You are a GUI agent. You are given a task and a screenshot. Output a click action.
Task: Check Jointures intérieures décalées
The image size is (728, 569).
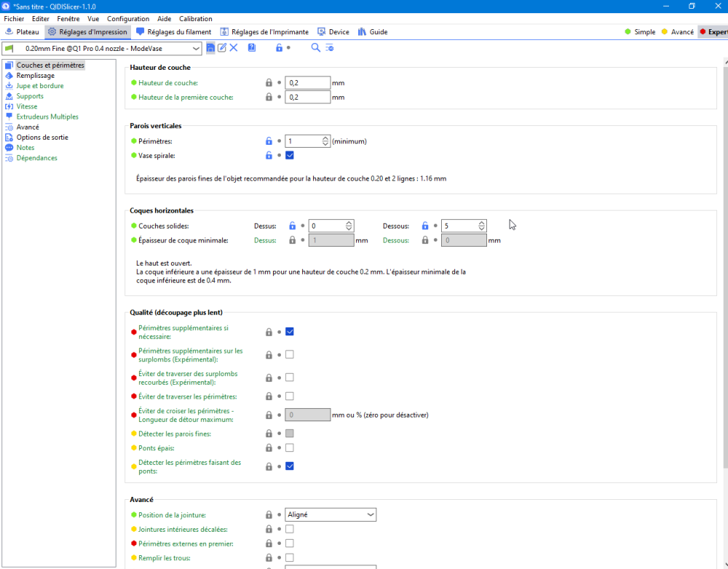coord(290,529)
